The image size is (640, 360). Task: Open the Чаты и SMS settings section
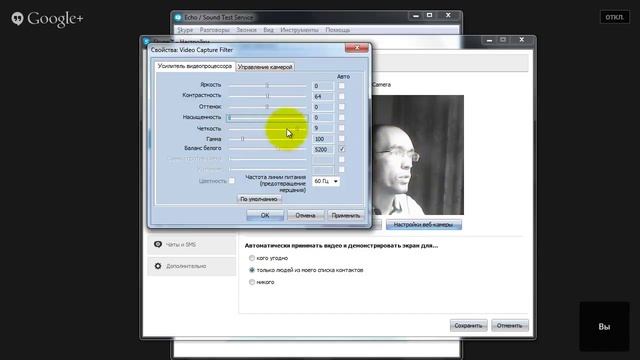coord(192,244)
